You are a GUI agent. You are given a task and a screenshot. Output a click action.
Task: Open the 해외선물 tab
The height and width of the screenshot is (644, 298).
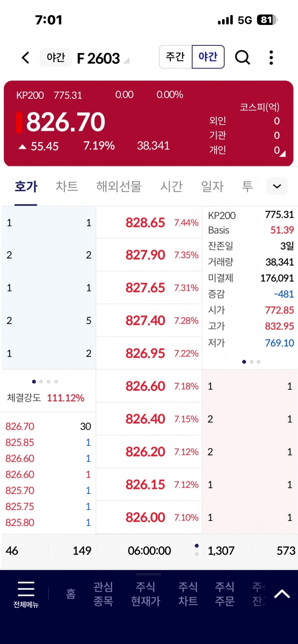tap(119, 186)
